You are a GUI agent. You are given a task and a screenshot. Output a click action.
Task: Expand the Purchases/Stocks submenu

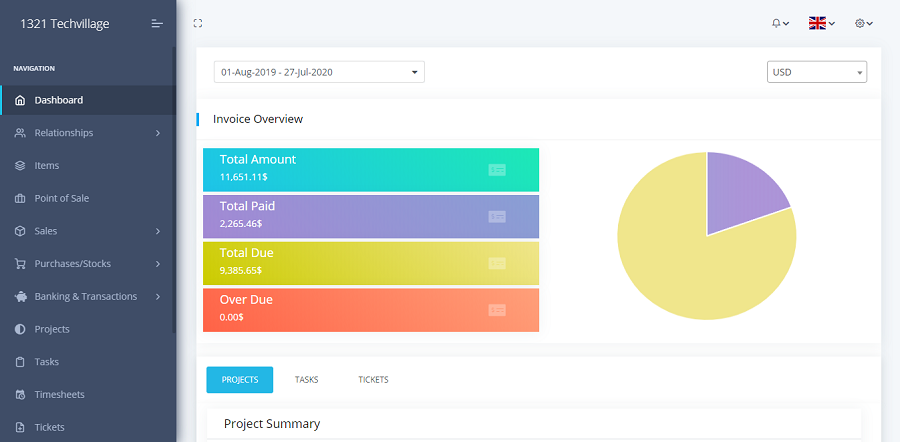point(158,264)
